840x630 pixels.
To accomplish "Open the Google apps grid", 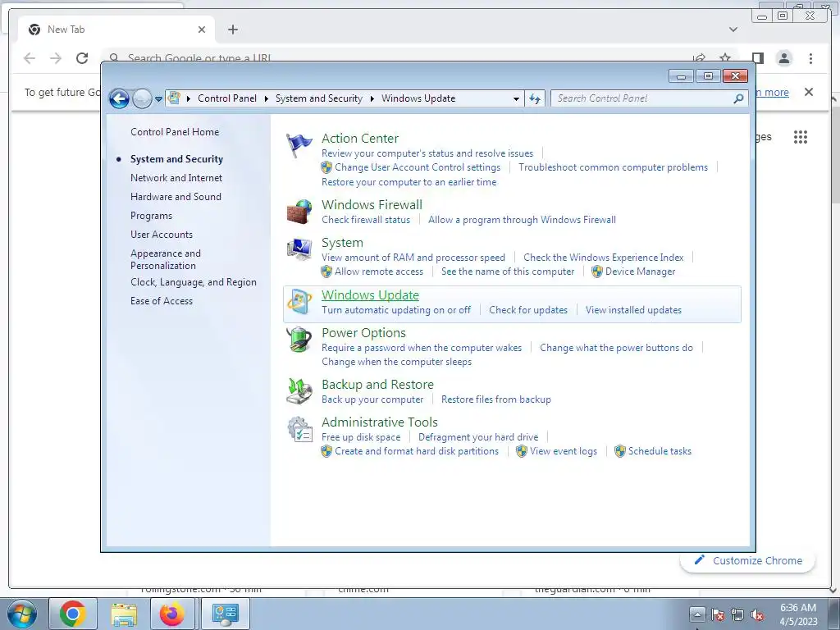I will click(x=801, y=137).
